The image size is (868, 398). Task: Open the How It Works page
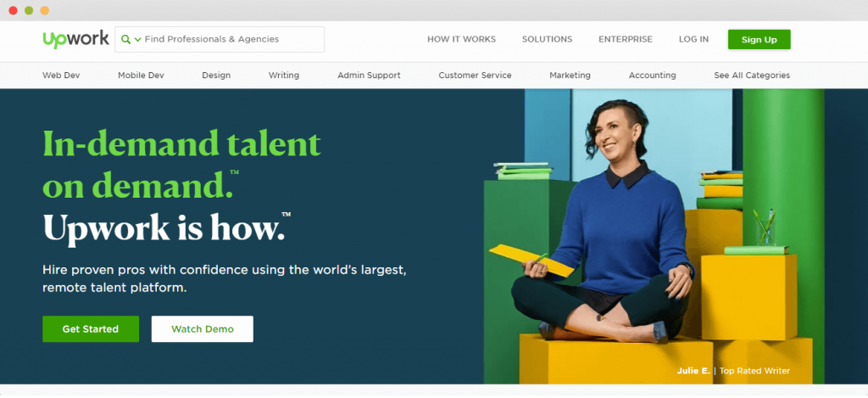[462, 39]
